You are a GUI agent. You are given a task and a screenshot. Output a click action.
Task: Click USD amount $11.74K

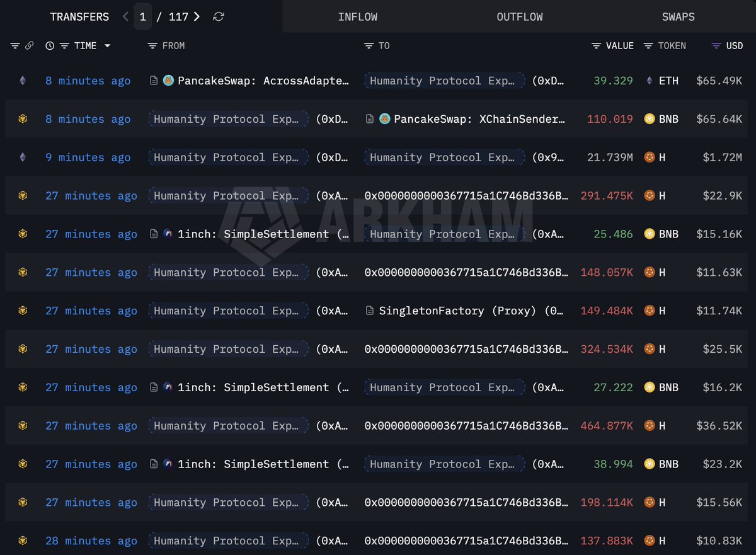(719, 311)
